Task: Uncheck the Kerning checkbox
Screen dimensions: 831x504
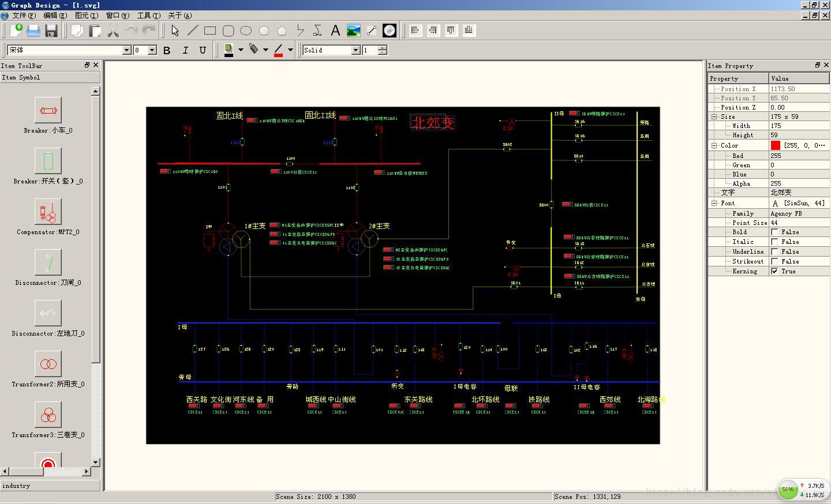Action: [774, 271]
